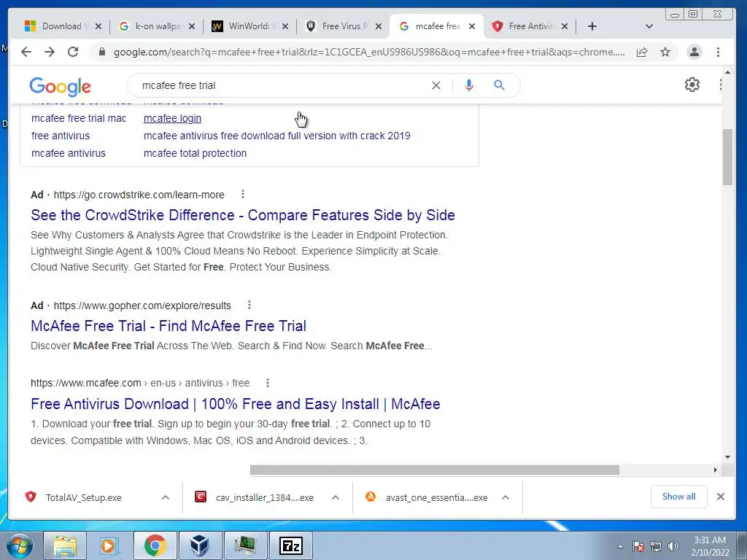Viewport: 747px width, 560px height.
Task: Click the horizontal scrollbar thumb
Action: point(435,470)
